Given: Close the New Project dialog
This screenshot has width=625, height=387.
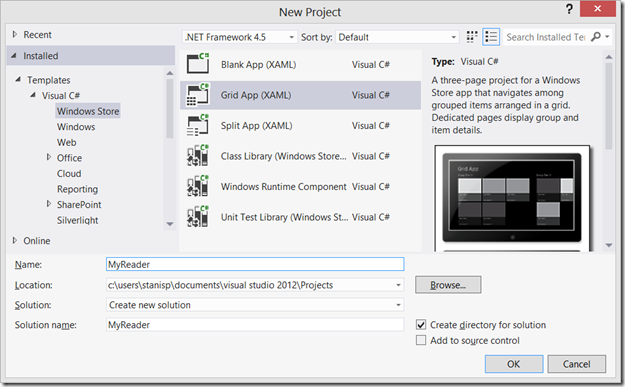Looking at the screenshot, I should [x=597, y=8].
